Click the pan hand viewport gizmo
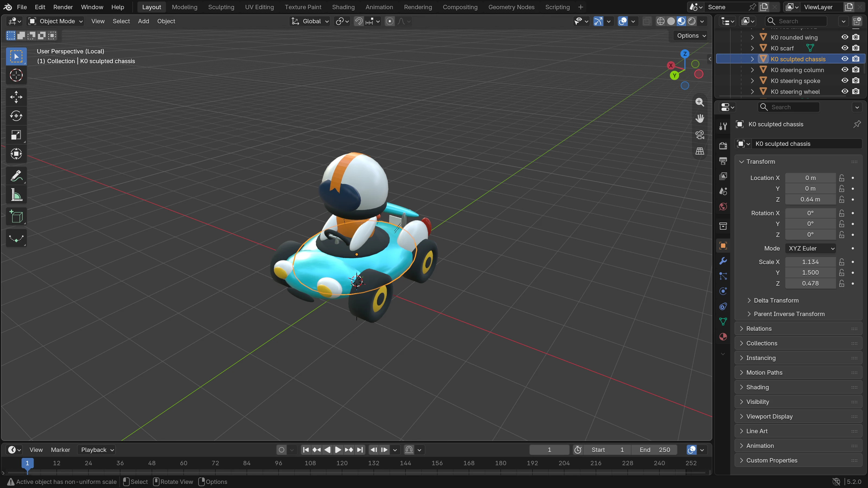868x488 pixels. pos(700,118)
